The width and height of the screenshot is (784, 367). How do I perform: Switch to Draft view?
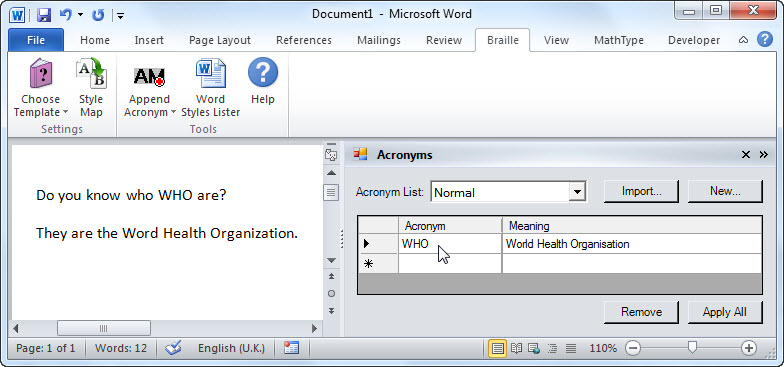[x=570, y=348]
